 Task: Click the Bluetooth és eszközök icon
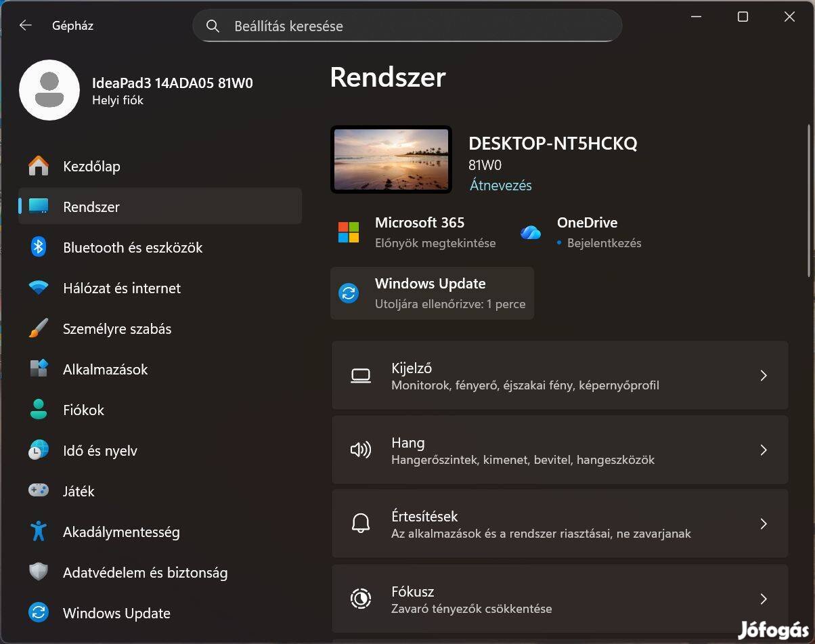(x=39, y=247)
